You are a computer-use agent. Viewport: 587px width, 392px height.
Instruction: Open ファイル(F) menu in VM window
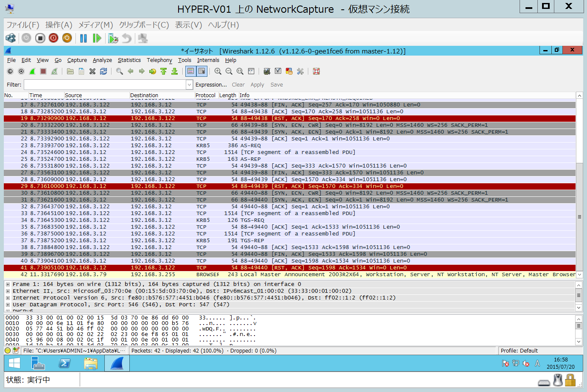(23, 25)
